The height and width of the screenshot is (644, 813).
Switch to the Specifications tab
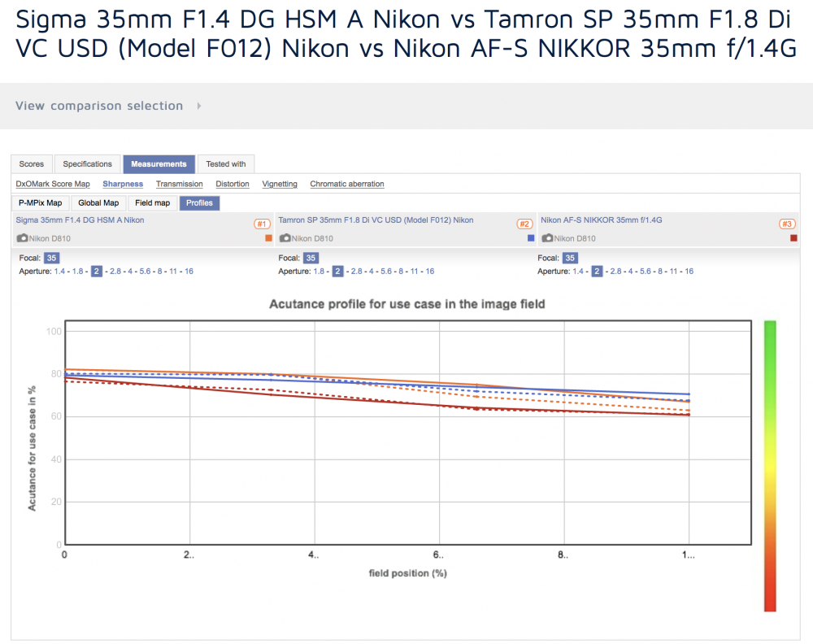(87, 164)
